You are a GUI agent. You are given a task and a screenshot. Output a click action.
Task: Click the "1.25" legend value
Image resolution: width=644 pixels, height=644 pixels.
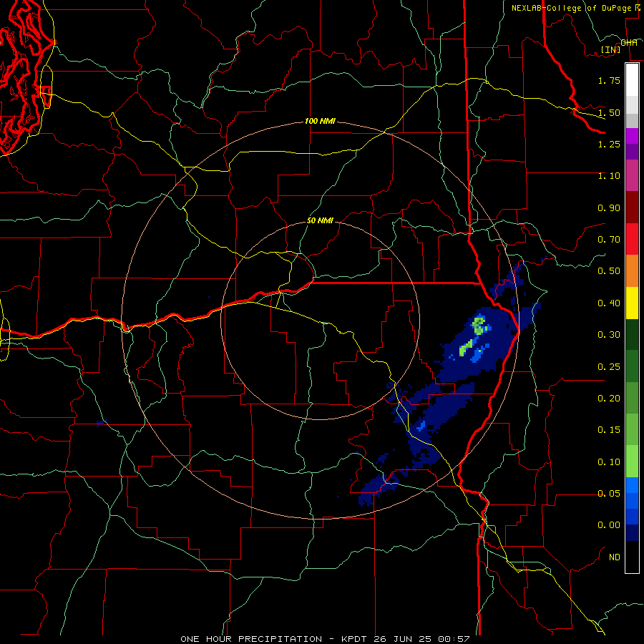609,144
